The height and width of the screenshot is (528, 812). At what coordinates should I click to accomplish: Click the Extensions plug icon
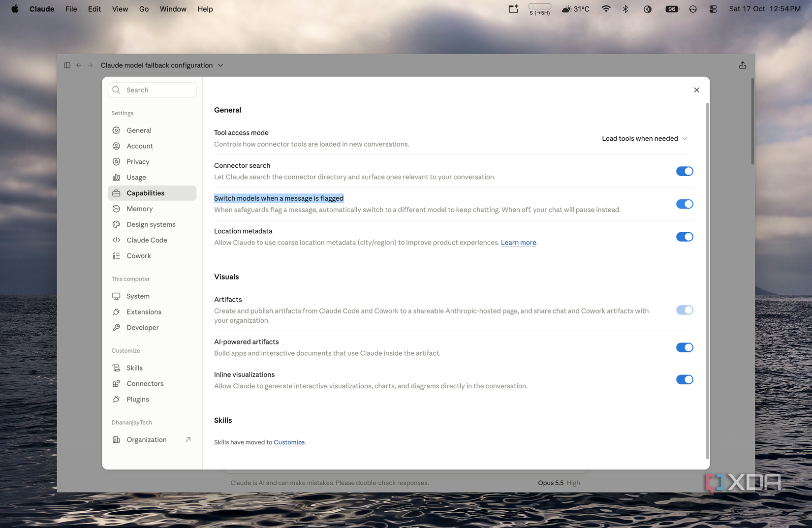(116, 312)
